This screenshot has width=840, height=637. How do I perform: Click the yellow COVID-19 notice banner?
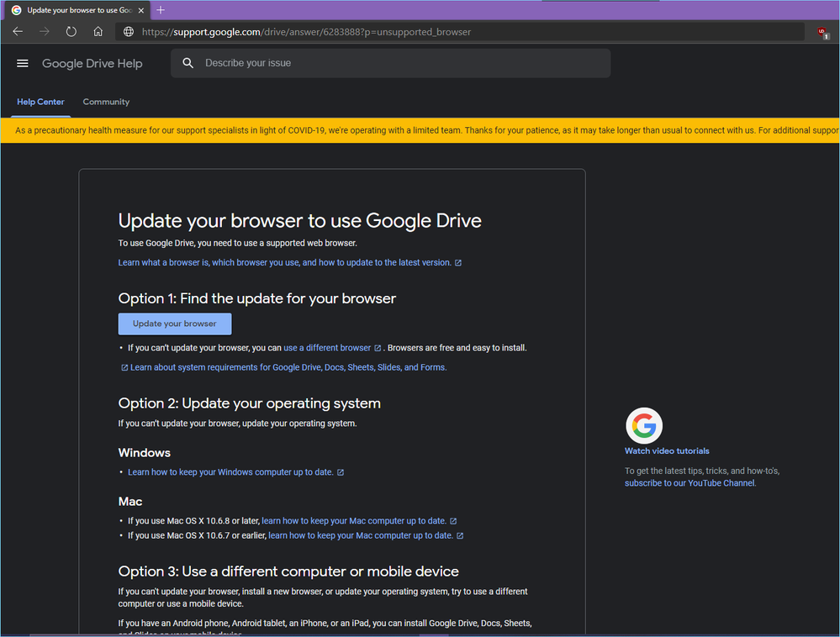(420, 130)
